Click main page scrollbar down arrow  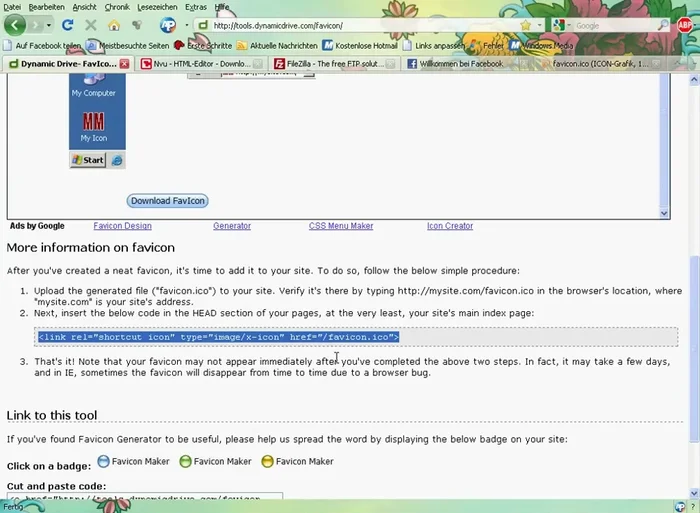[694, 493]
